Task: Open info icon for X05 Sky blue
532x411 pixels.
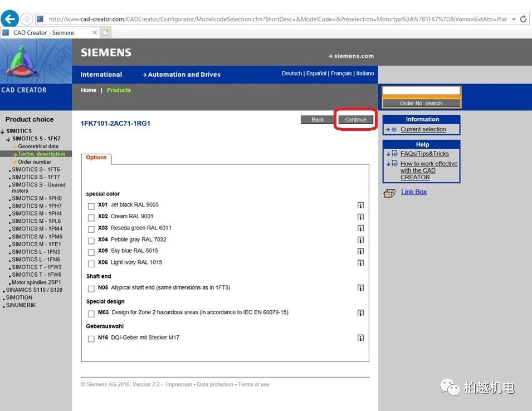Action: click(360, 251)
